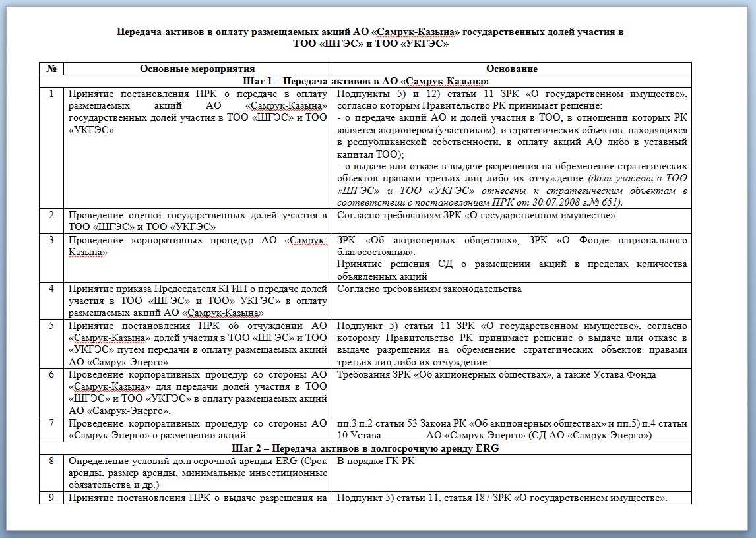Image resolution: width=756 pixels, height=538 pixels.
Task: Click row number "2" in the № column
Action: click(x=51, y=215)
